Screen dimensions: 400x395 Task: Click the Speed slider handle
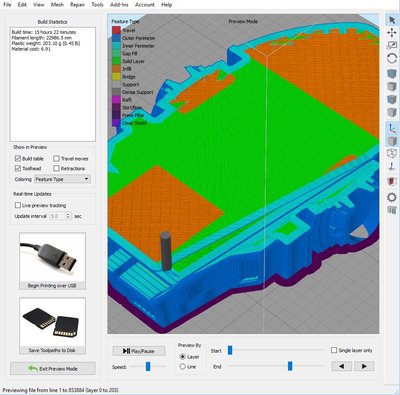click(148, 367)
